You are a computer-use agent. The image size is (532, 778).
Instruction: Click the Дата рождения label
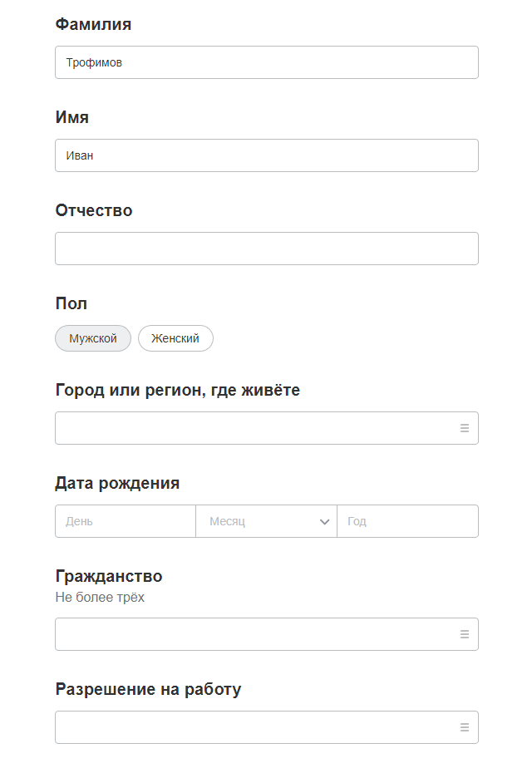(x=117, y=483)
